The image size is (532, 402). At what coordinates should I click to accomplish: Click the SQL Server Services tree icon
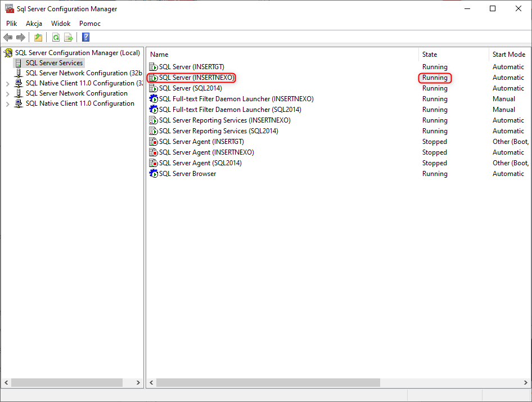click(19, 63)
